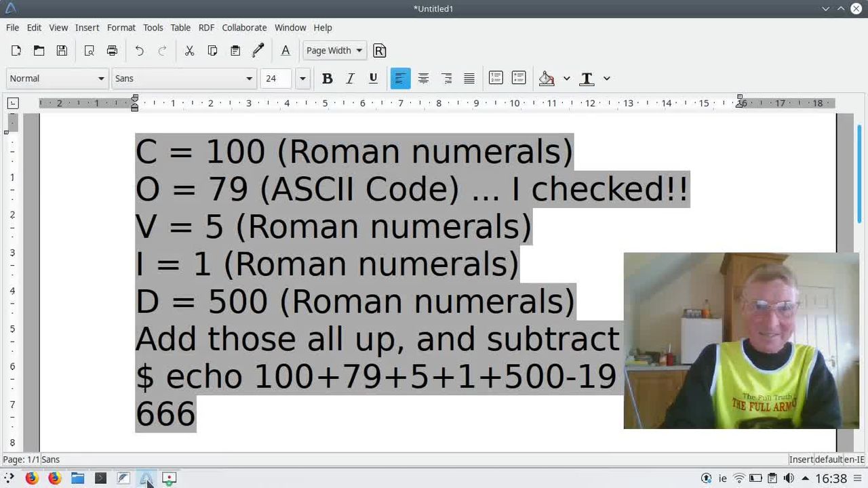Open Print Preview from the toolbar

pos(89,51)
